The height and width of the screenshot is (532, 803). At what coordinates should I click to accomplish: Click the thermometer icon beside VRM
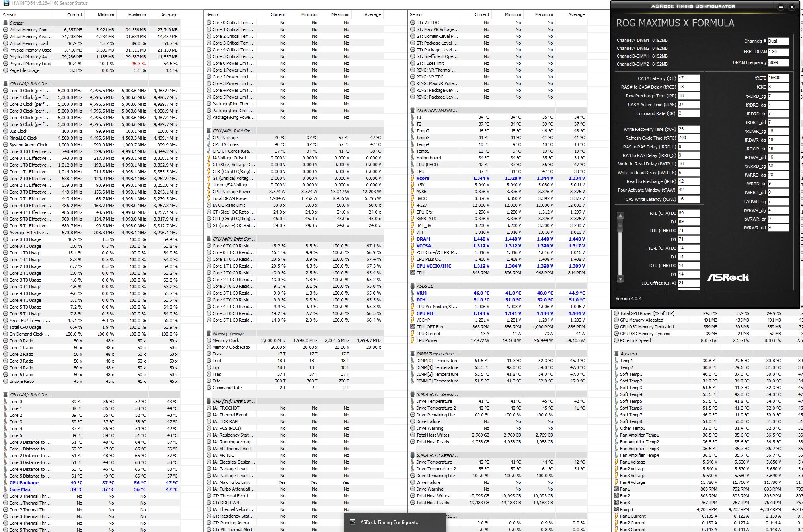(x=413, y=293)
